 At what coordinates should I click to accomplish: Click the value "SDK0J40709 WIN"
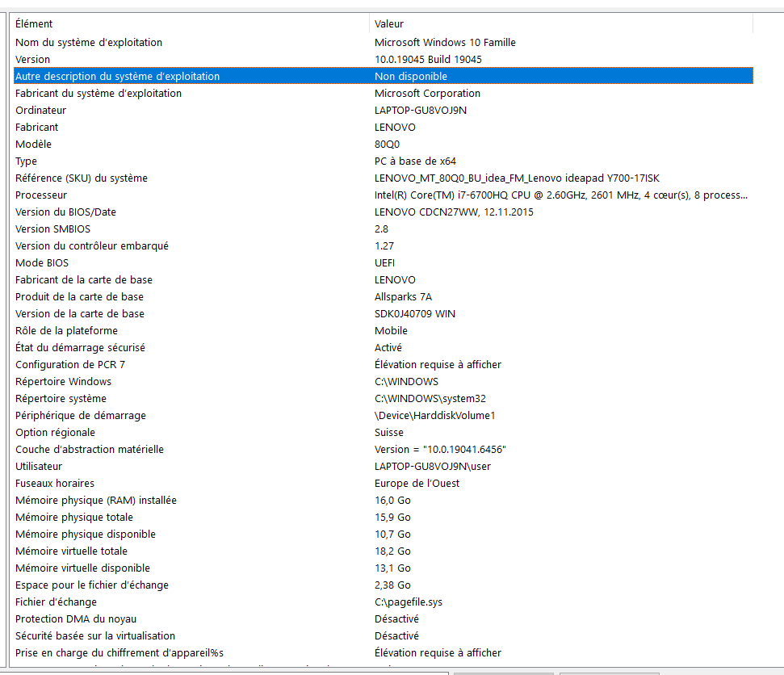tap(414, 314)
